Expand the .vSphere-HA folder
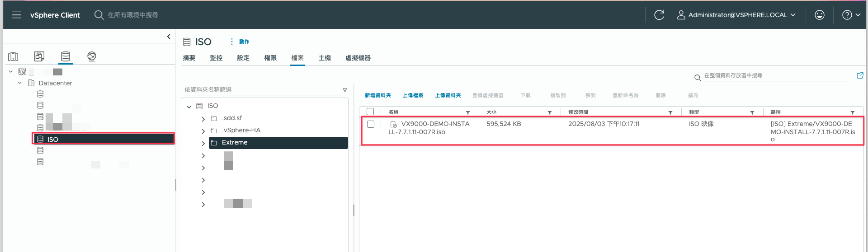The width and height of the screenshot is (868, 252). [203, 131]
